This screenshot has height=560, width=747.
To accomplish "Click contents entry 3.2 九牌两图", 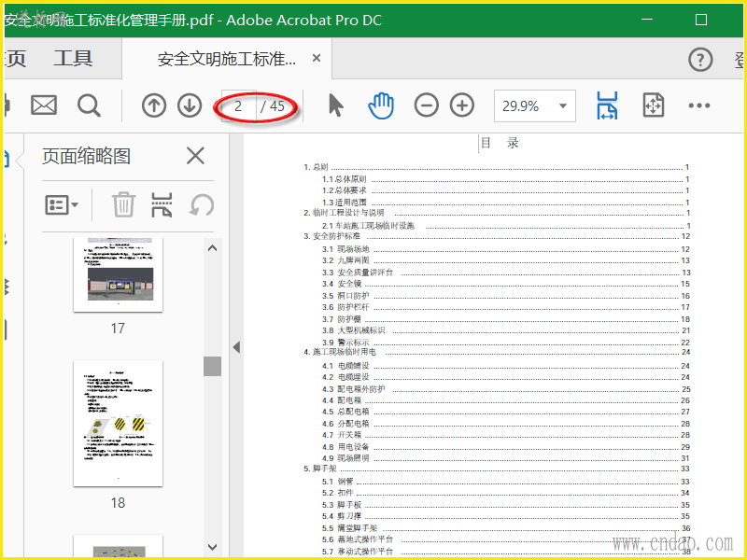I will tap(505, 260).
